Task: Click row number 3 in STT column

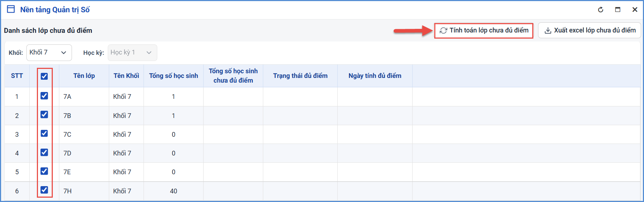Action: (17, 135)
